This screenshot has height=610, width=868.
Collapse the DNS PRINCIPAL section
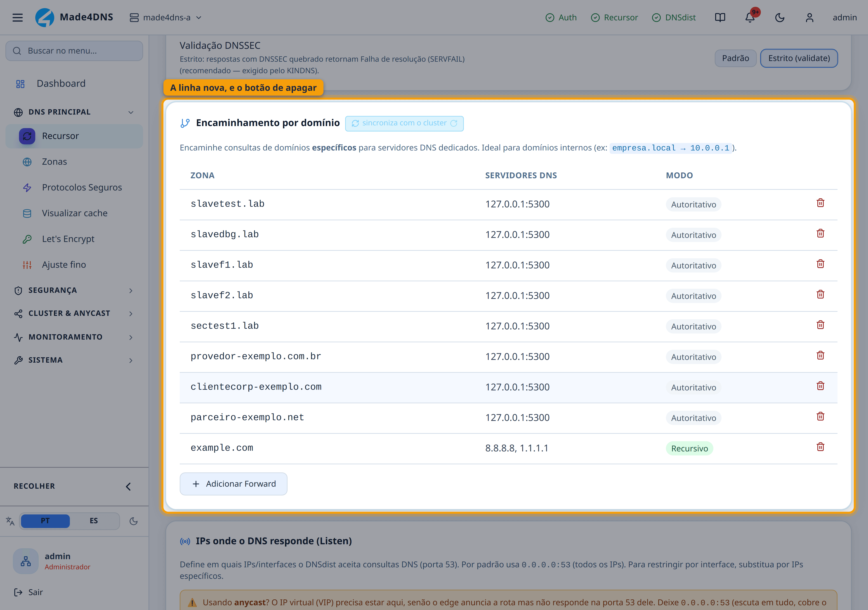pyautogui.click(x=74, y=112)
